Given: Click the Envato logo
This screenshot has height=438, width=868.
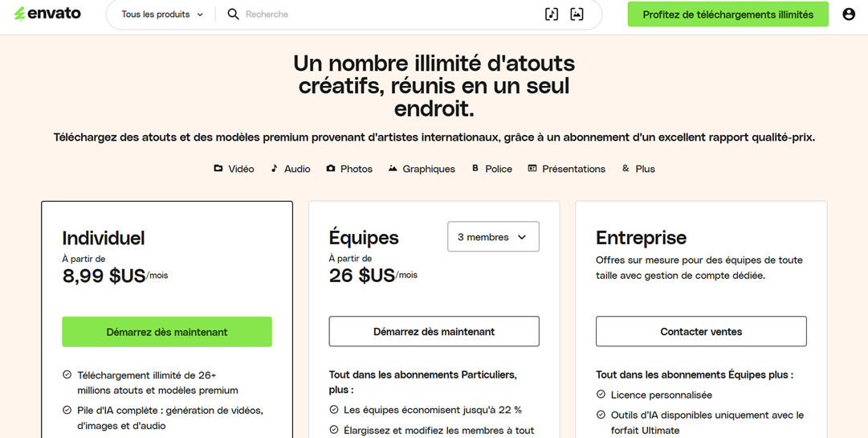Looking at the screenshot, I should click(x=47, y=14).
